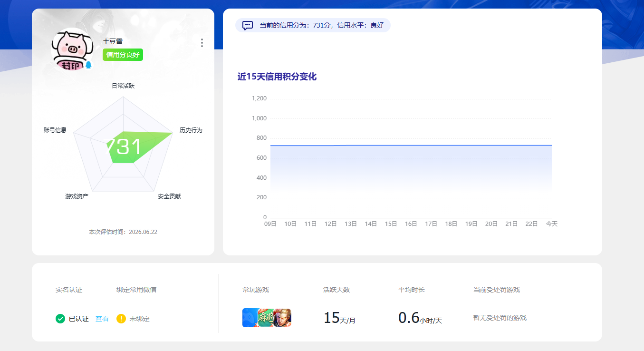Click the 1,200 y-axis value

(x=259, y=98)
